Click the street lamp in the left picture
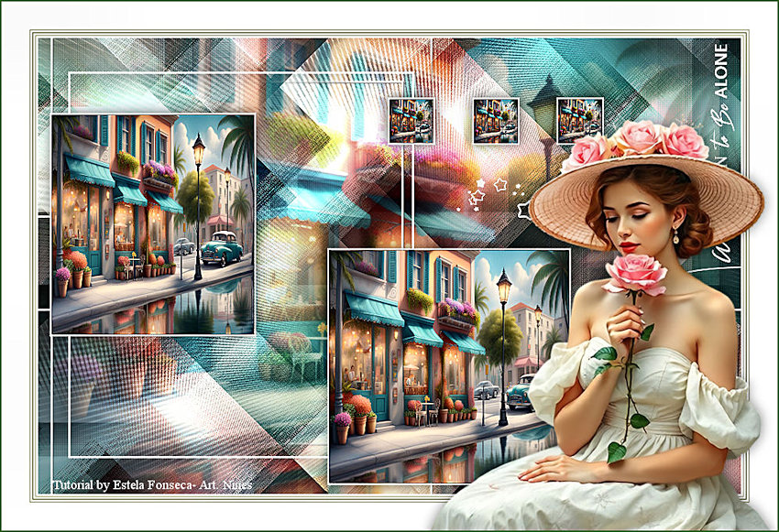The height and width of the screenshot is (532, 779). coord(198,201)
